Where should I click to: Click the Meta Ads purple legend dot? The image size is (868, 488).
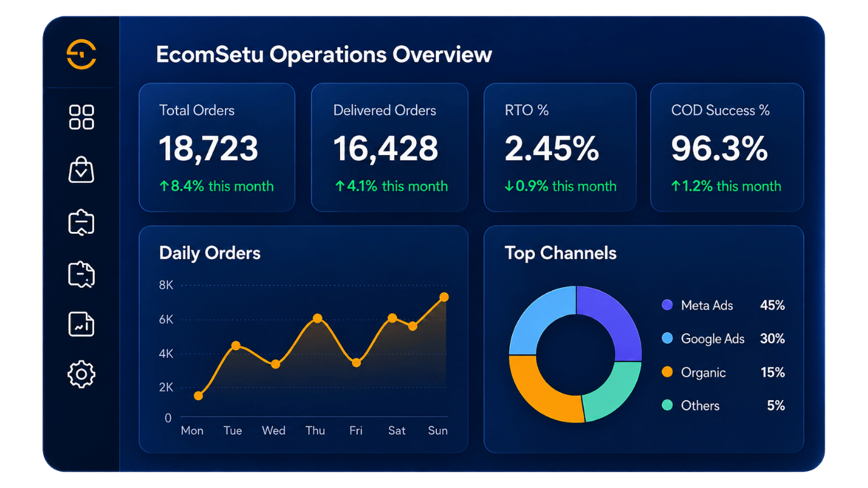click(x=667, y=305)
